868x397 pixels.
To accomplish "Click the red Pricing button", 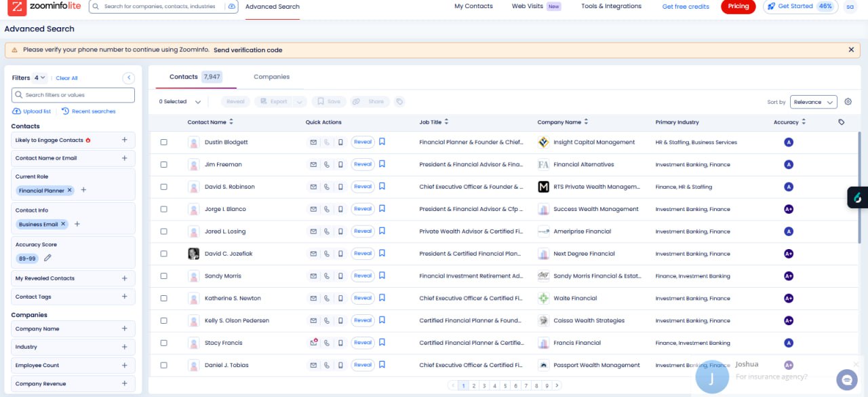I will click(x=738, y=6).
